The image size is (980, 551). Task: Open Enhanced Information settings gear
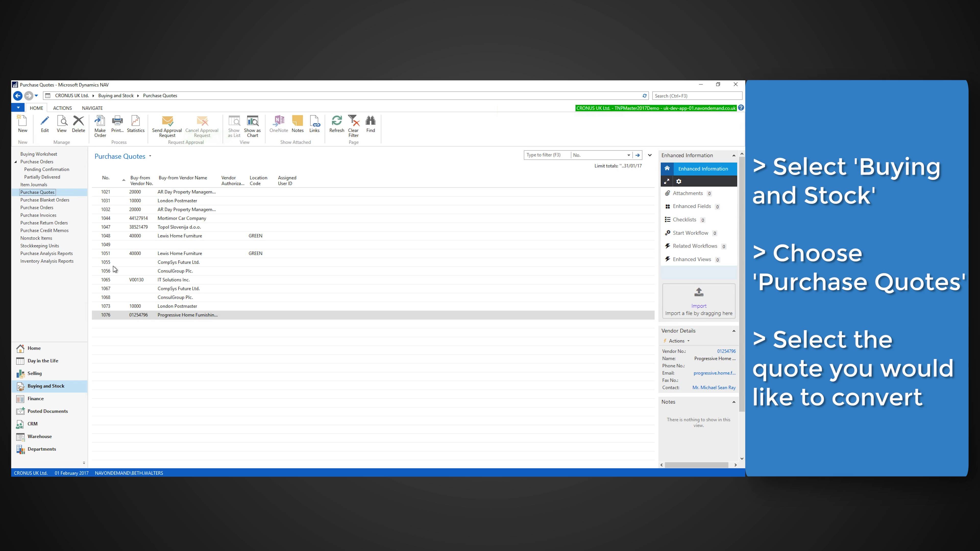click(679, 181)
